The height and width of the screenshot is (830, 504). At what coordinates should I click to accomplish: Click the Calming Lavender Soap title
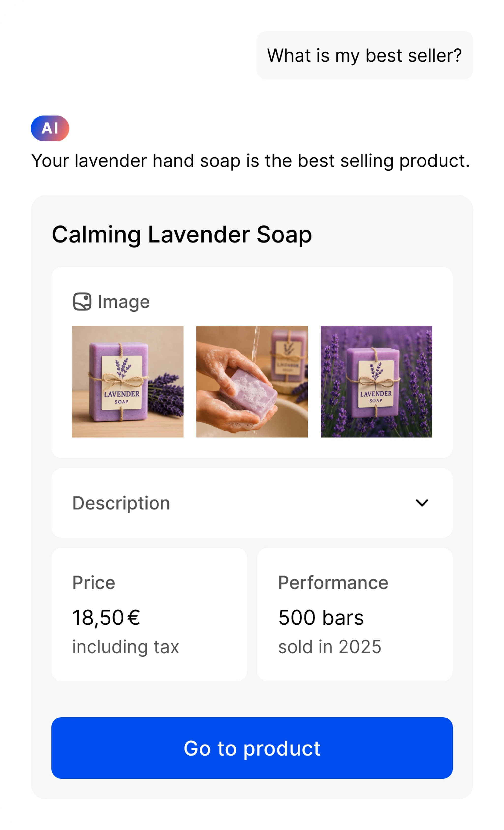pyautogui.click(x=182, y=234)
